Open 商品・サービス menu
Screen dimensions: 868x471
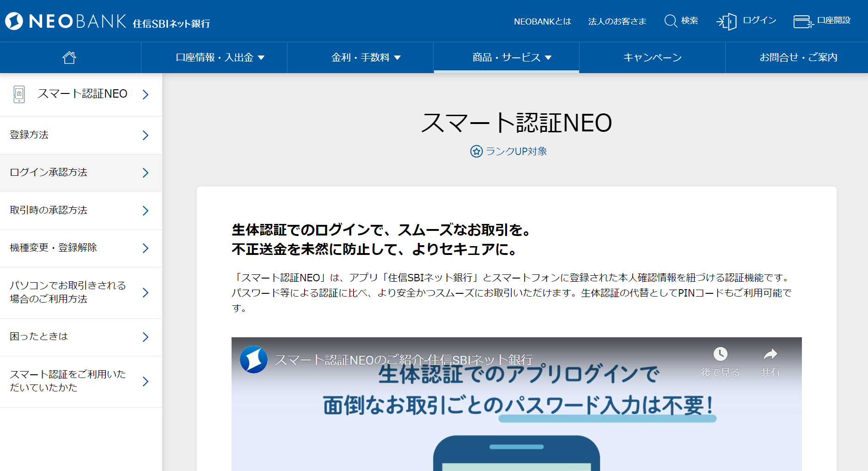(507, 57)
